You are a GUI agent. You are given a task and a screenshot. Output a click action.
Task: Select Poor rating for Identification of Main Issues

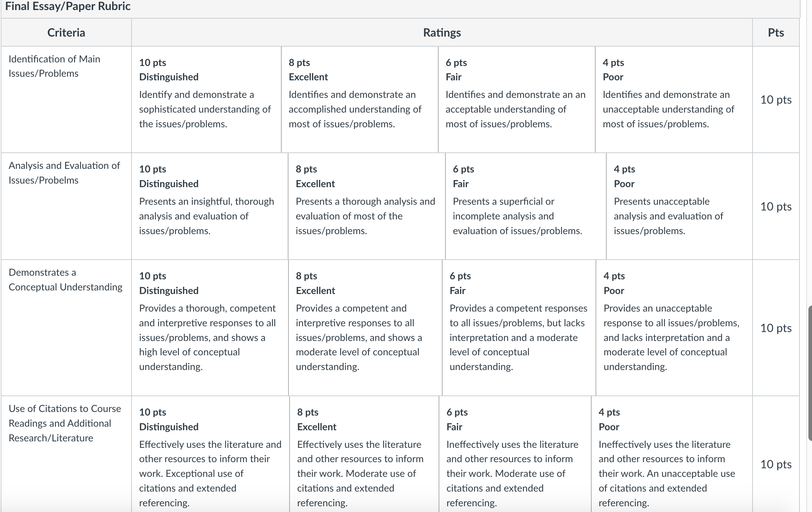(674, 99)
